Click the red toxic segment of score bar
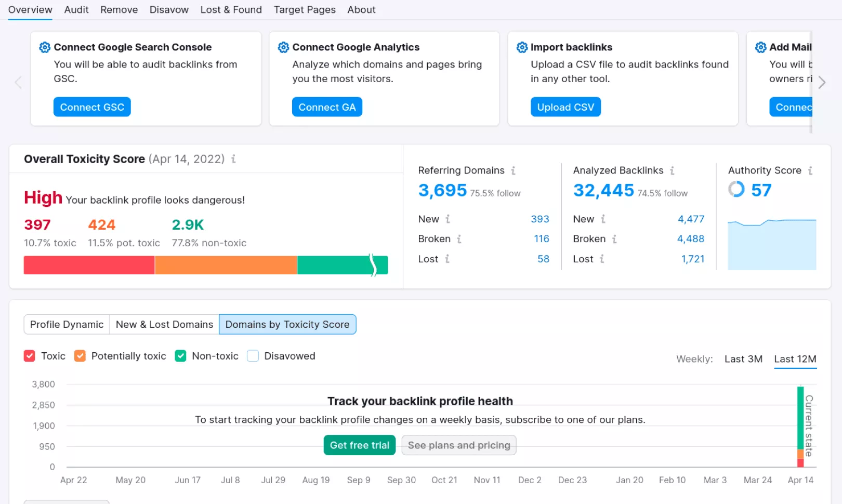 89,265
